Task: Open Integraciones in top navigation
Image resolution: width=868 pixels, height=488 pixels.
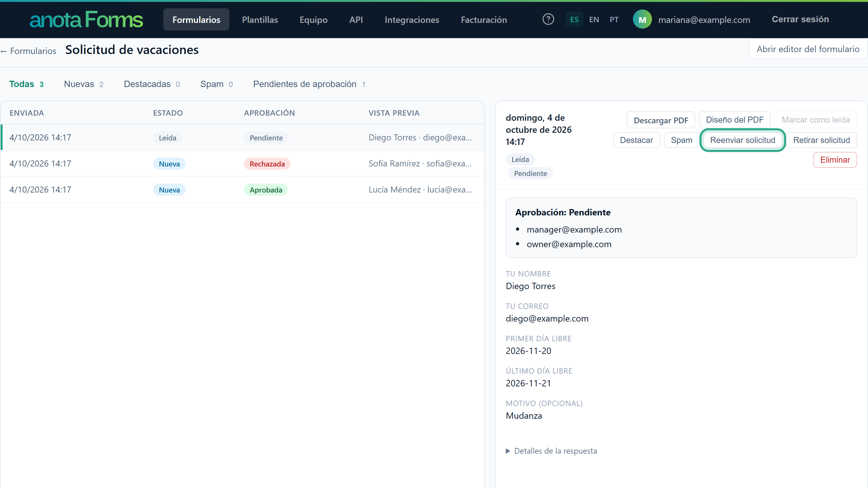Action: [412, 20]
